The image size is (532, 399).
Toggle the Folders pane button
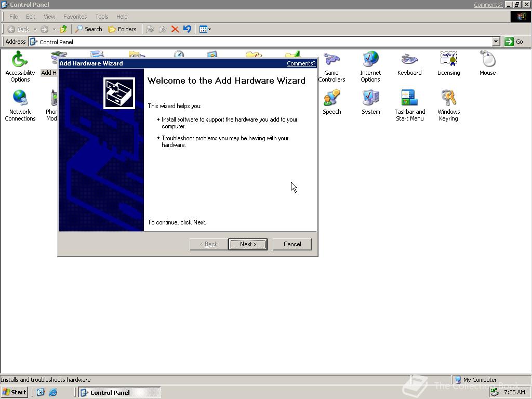(122, 29)
